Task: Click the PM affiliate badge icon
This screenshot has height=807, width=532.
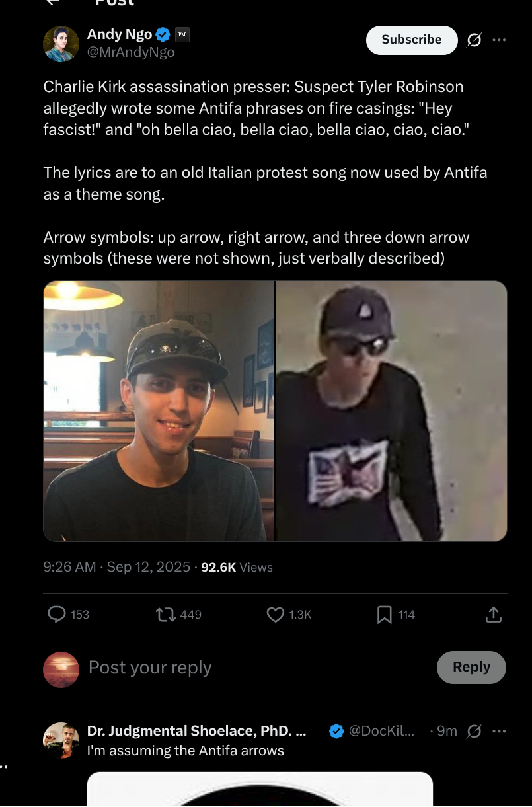Action: click(x=182, y=34)
